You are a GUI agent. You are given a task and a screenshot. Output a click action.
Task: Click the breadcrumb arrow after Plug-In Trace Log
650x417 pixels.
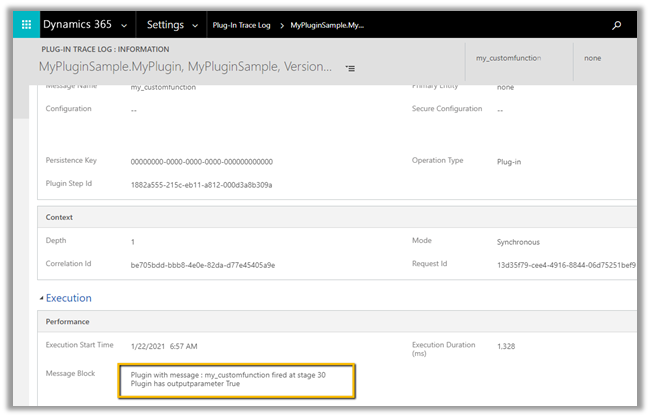click(281, 24)
